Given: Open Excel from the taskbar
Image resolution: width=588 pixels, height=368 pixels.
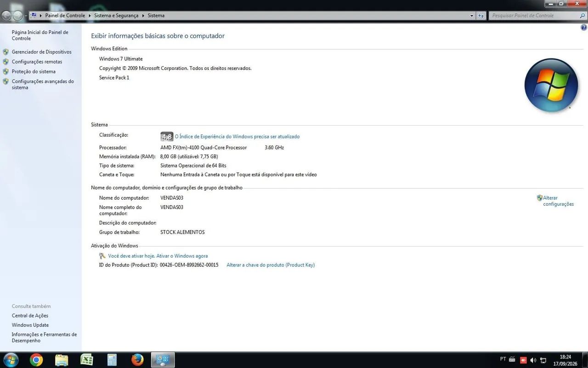Looking at the screenshot, I should coord(87,360).
